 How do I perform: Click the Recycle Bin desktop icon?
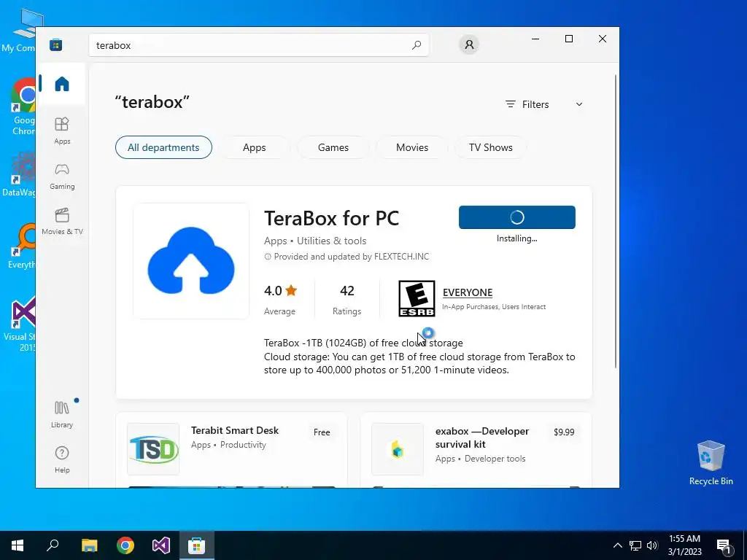711,462
